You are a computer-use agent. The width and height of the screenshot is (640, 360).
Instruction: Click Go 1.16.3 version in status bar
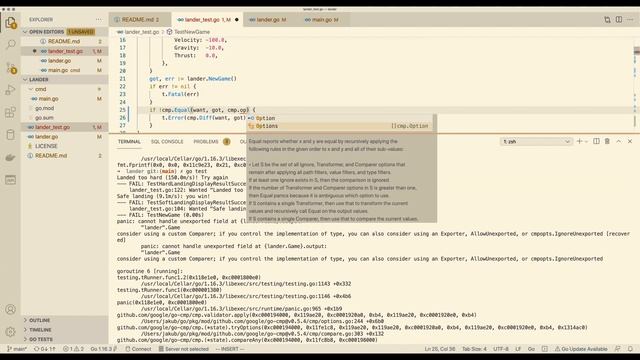pos(104,349)
